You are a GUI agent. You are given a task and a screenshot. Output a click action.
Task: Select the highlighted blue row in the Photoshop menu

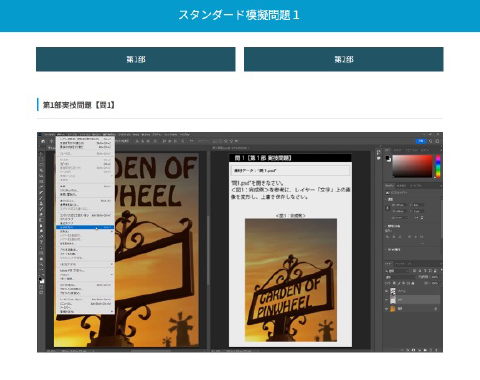tap(85, 227)
